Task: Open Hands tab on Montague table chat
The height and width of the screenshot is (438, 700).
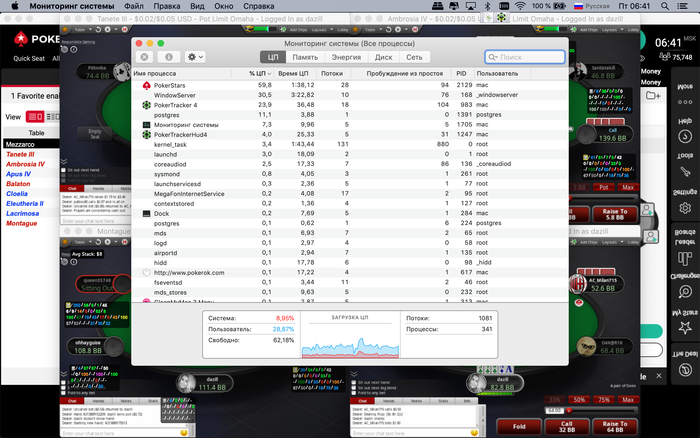Action: tap(98, 401)
